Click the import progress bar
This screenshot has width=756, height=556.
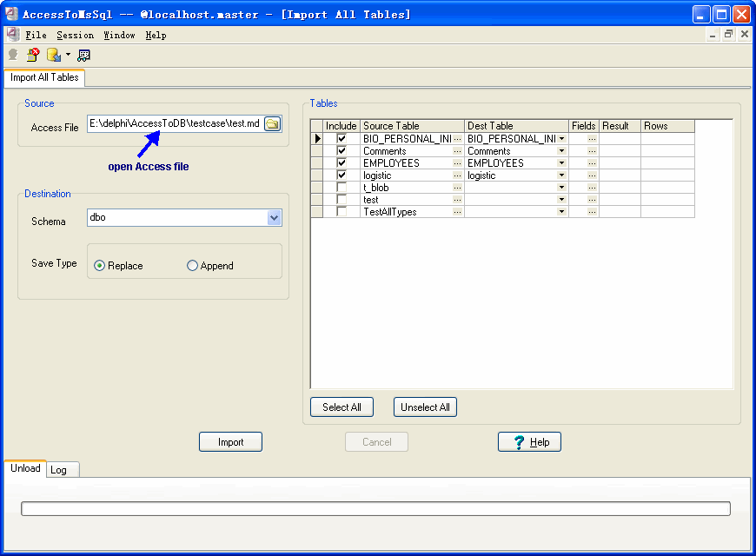pos(375,509)
